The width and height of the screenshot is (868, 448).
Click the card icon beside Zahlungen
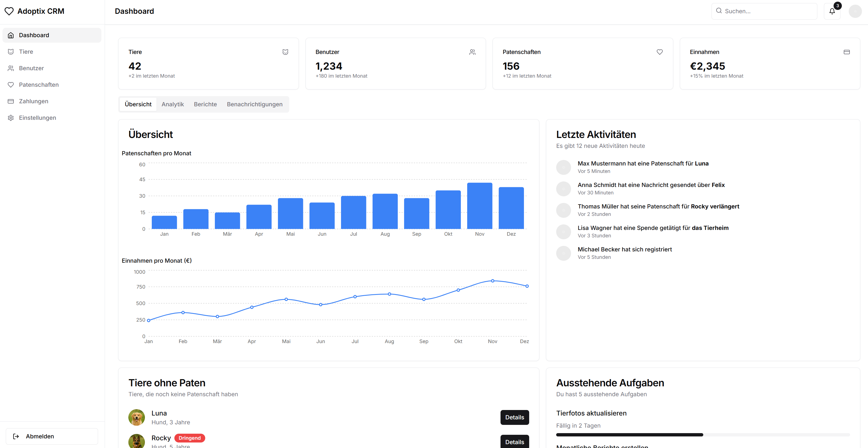point(11,101)
